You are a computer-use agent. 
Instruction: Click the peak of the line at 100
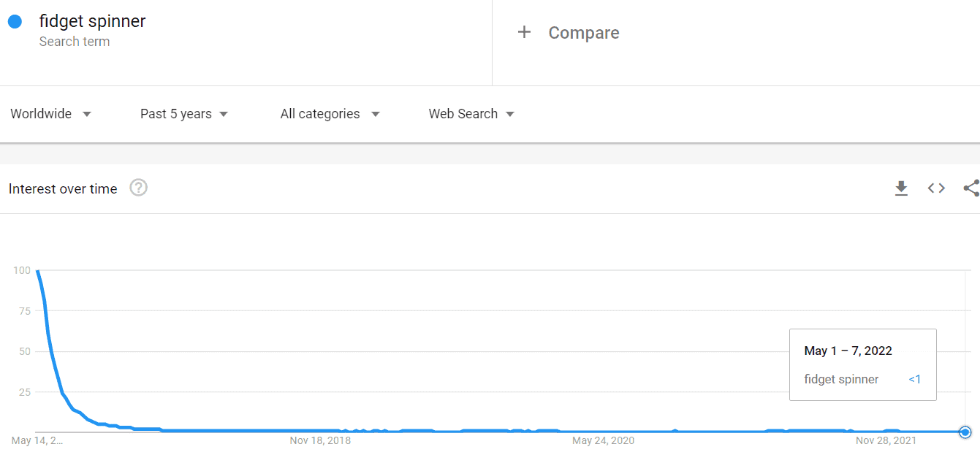[37, 272]
